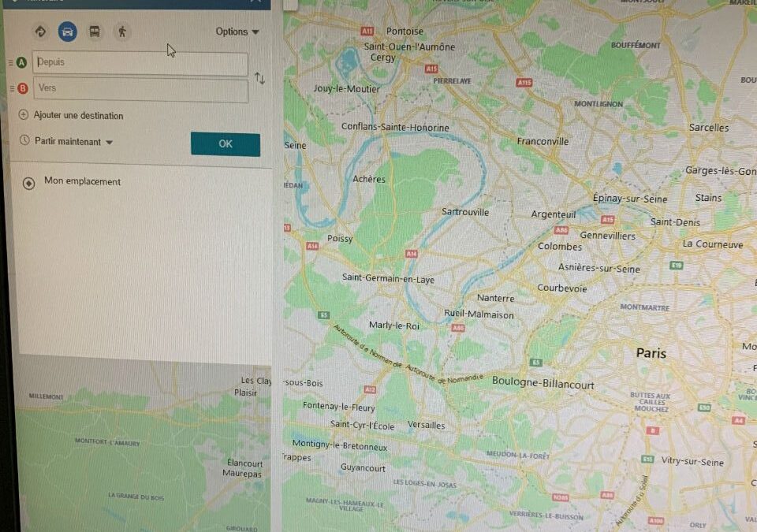757x532 pixels.
Task: Click the Mon emplacement location target icon
Action: pyautogui.click(x=29, y=183)
